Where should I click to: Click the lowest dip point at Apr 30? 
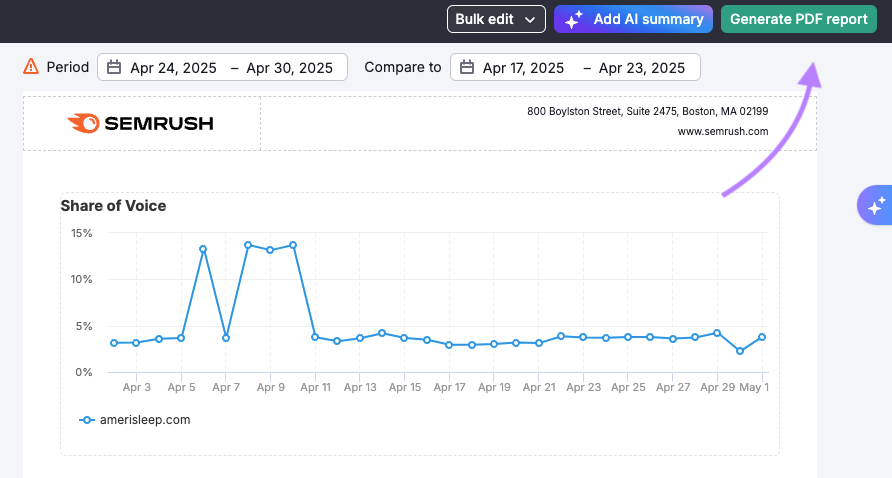pos(740,351)
